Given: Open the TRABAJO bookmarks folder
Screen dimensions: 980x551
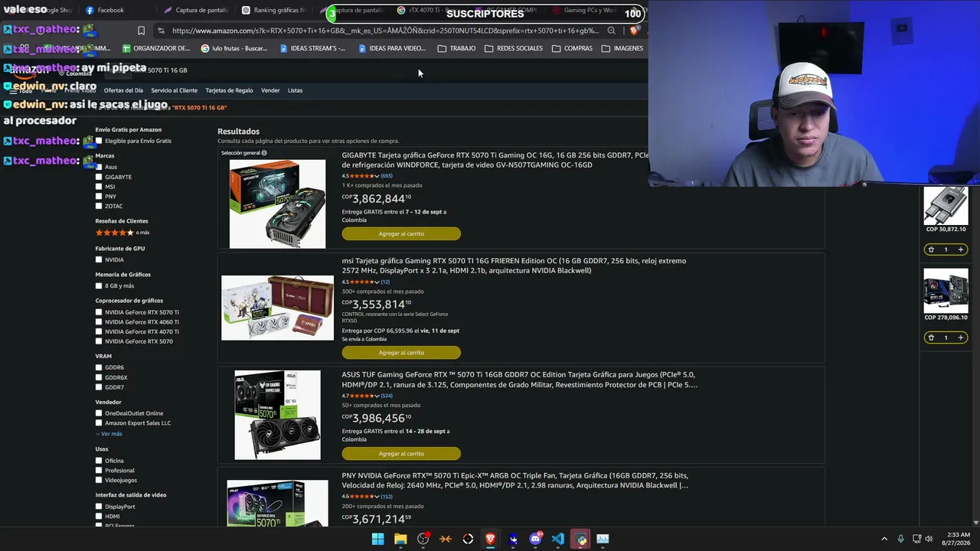Looking at the screenshot, I should coord(456,48).
